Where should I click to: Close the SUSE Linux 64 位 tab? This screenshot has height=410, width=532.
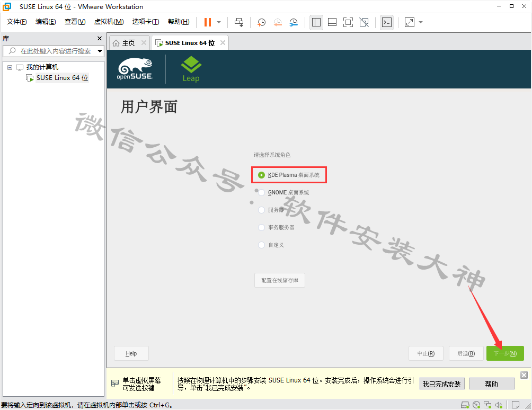tap(223, 43)
